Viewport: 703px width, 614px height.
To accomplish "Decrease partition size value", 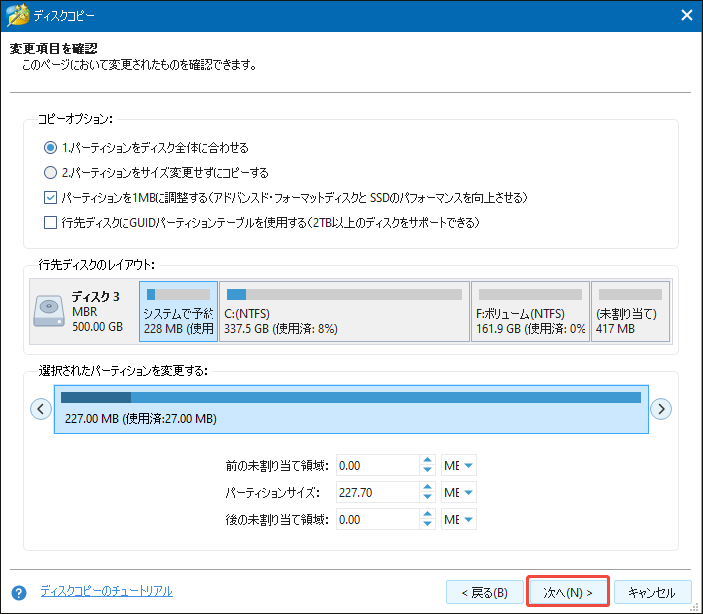I will pyautogui.click(x=427, y=497).
